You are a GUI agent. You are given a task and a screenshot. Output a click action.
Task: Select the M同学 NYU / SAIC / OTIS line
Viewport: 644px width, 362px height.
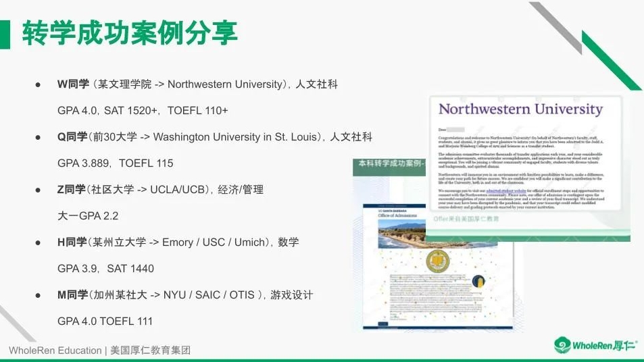(185, 294)
